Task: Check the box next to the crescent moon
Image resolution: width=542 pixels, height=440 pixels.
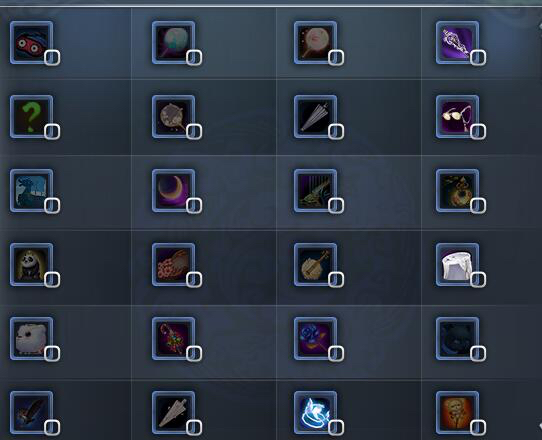Action: (x=194, y=206)
